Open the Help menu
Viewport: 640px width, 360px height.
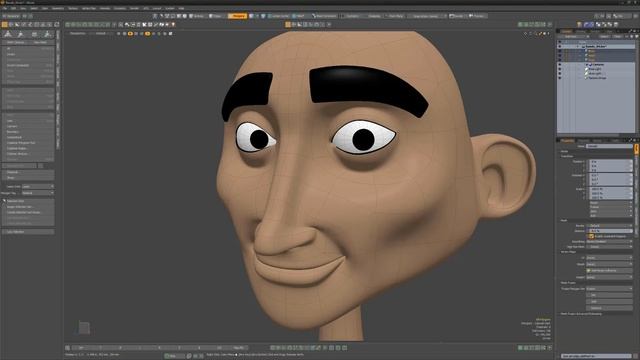click(x=181, y=8)
